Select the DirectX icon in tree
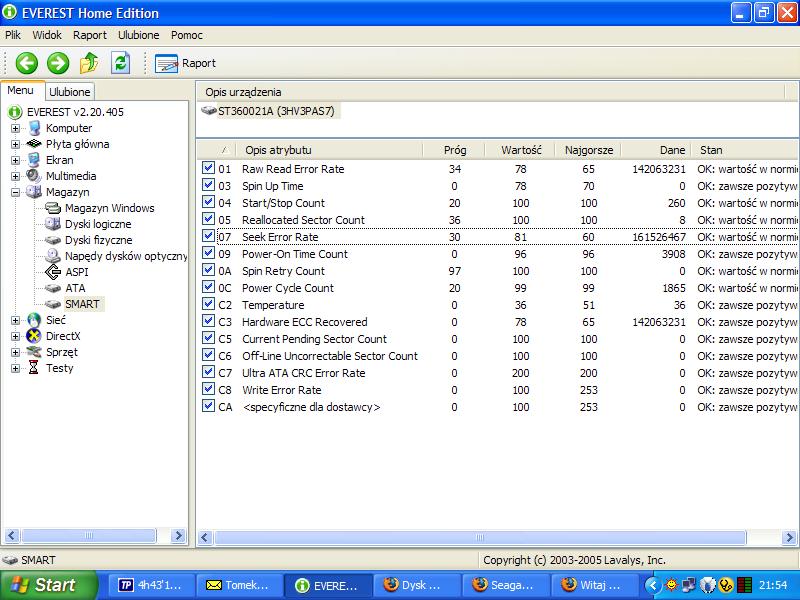This screenshot has height=600, width=800. tap(34, 336)
